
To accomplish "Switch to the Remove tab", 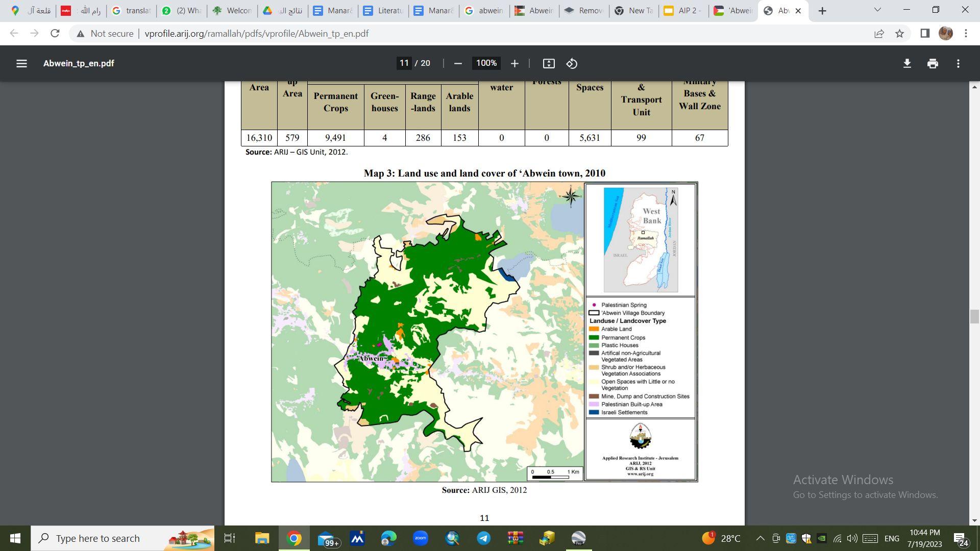I will click(x=583, y=11).
